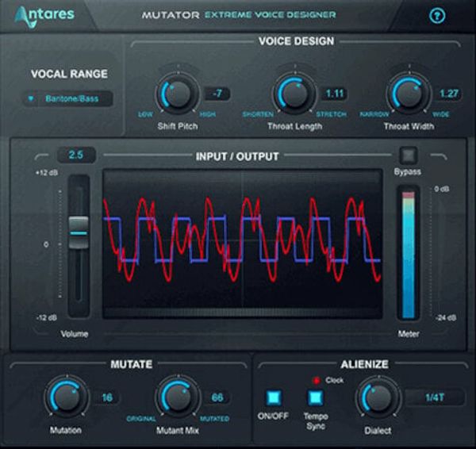Click the Vocal Range dropdown arrow
The image size is (476, 449).
coord(31,98)
